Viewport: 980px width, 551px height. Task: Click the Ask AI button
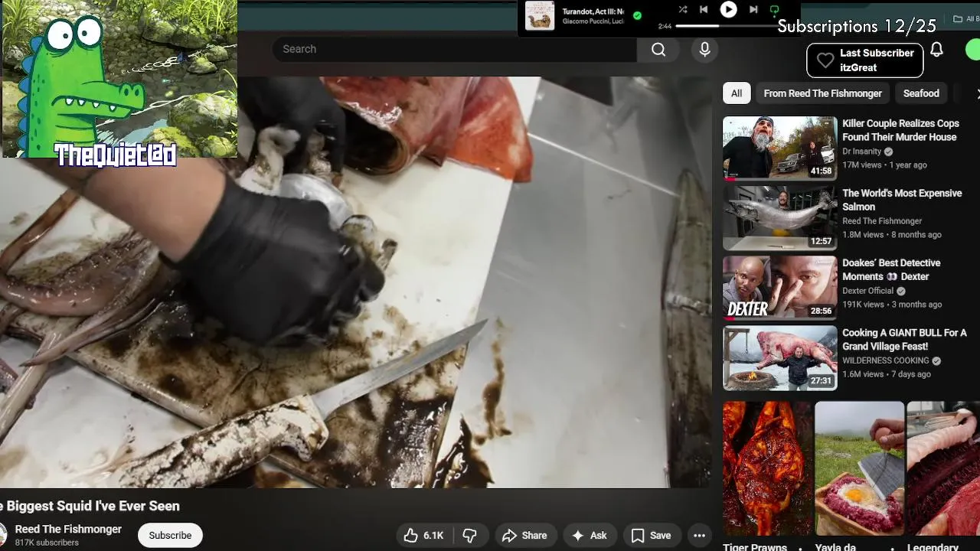[590, 536]
